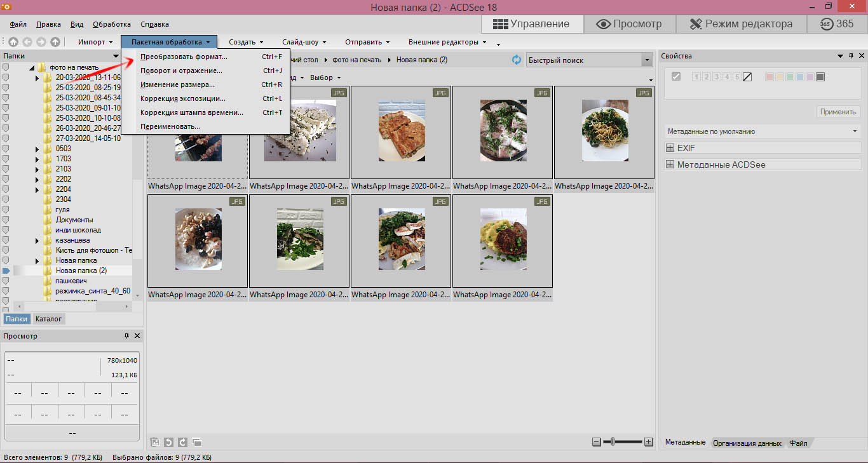Go to the home folder using the Home icon

pos(13,42)
